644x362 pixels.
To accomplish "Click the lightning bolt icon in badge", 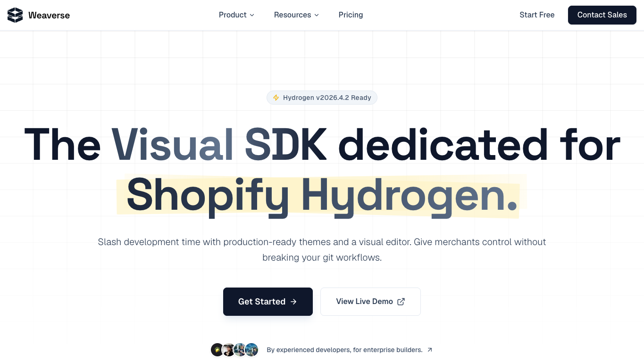I will (x=276, y=98).
